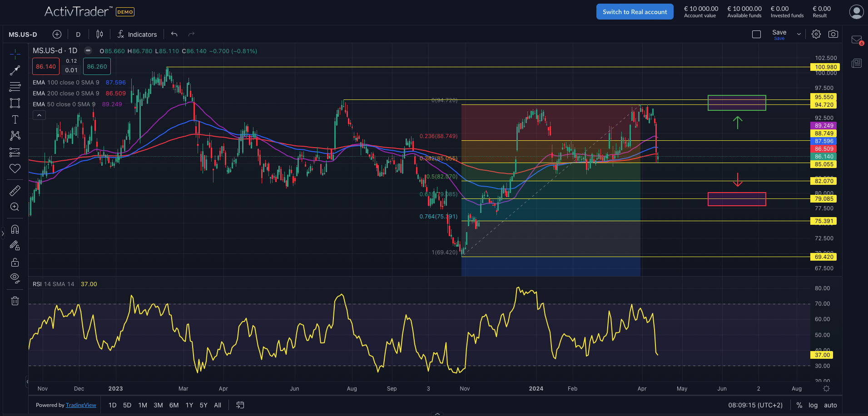Lock all drawings with the padlock icon
Viewport: 868px width, 416px height.
(x=15, y=262)
